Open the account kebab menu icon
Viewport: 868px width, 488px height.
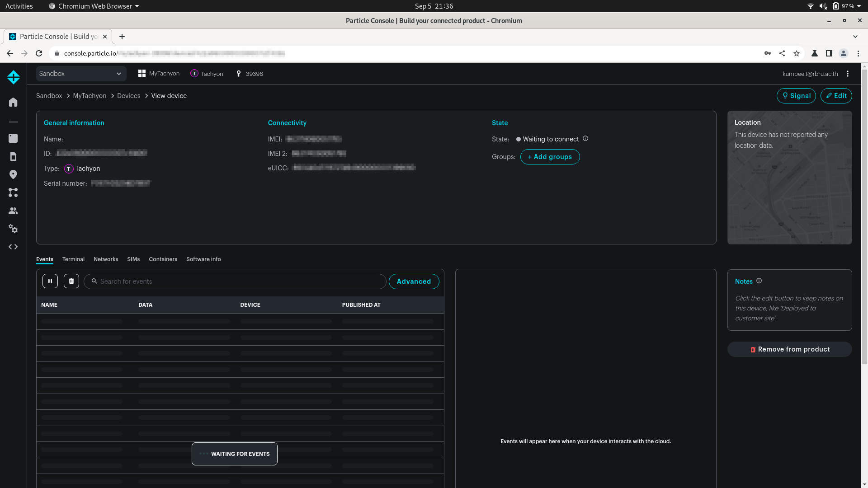[848, 74]
